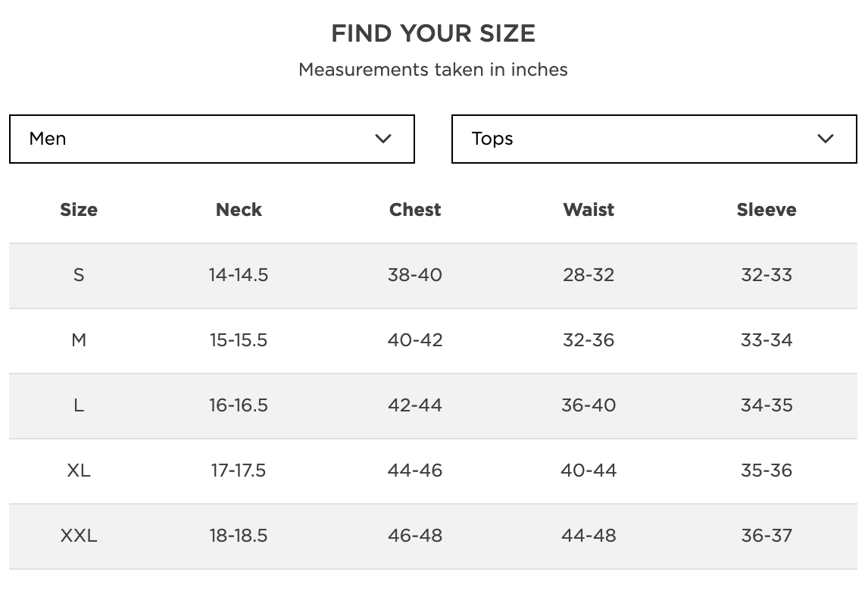
Task: Click the Size column header
Action: click(79, 210)
